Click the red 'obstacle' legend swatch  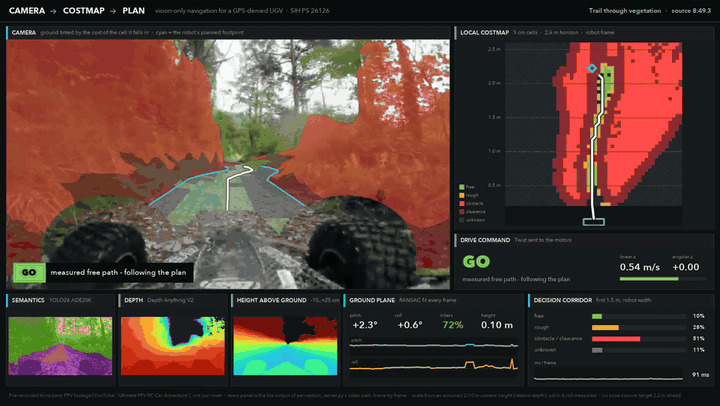coord(461,203)
